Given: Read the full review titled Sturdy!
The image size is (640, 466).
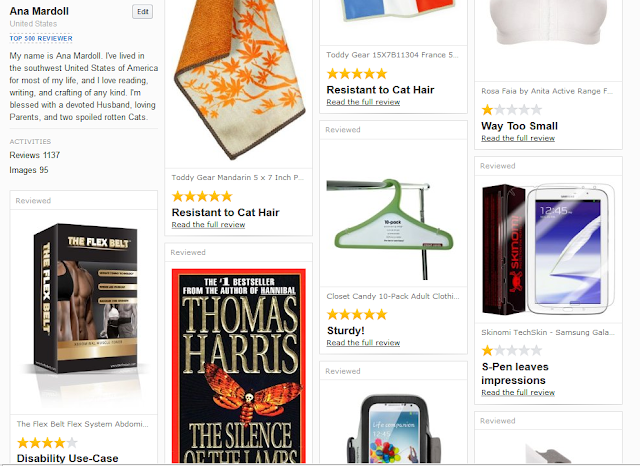Looking at the screenshot, I should pos(363,342).
